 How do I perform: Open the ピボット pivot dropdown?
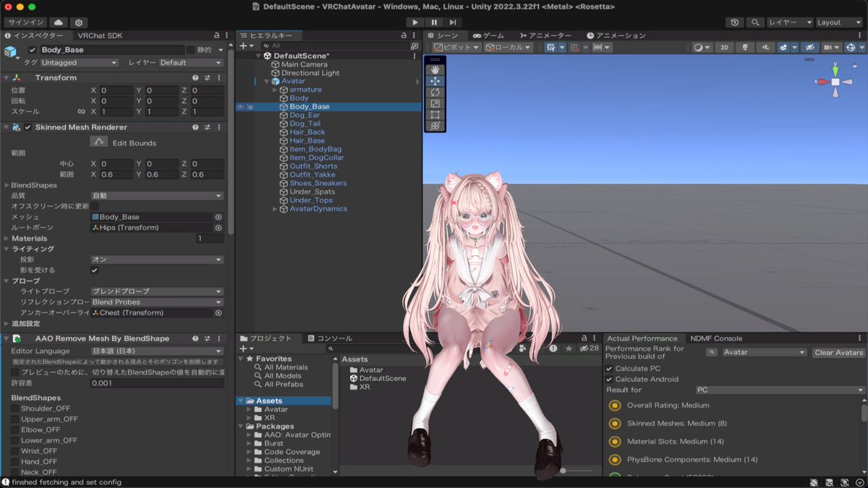457,47
